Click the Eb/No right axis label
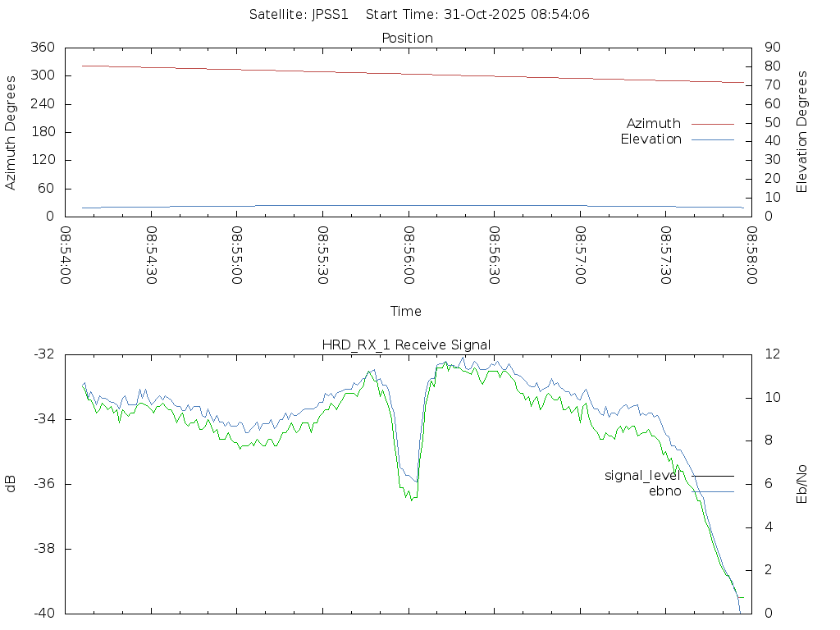Viewport: 840px width, 630px height. point(802,483)
